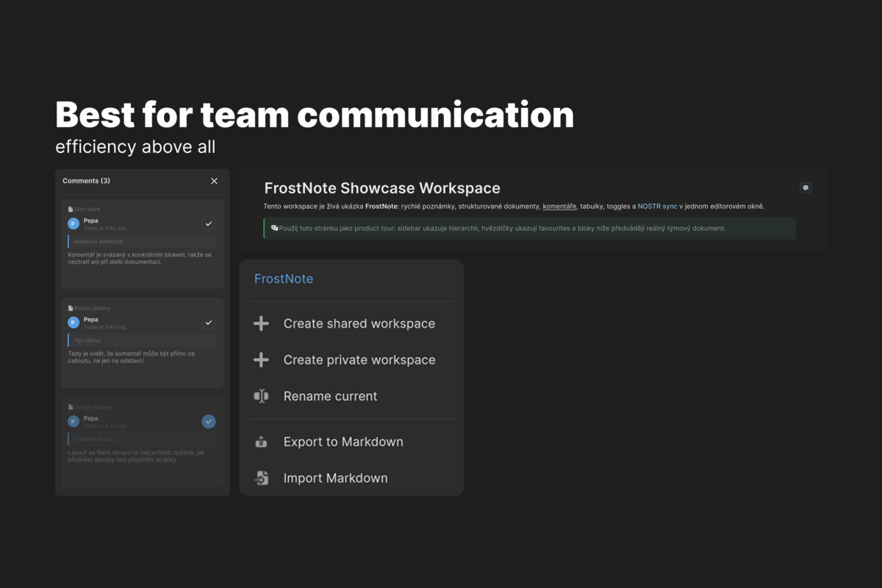Follow the underlined 'komentáře' link

[559, 207]
